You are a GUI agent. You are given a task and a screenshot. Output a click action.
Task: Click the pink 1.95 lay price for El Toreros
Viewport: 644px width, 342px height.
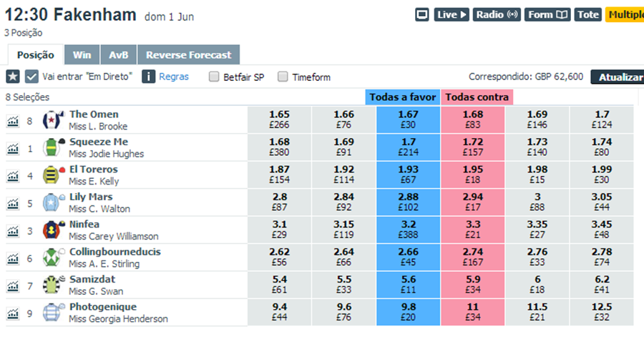(x=473, y=175)
